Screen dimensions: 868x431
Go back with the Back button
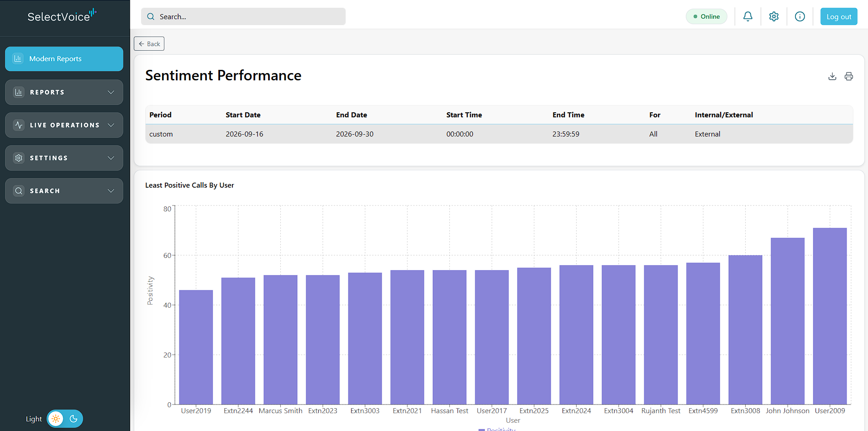pos(149,44)
